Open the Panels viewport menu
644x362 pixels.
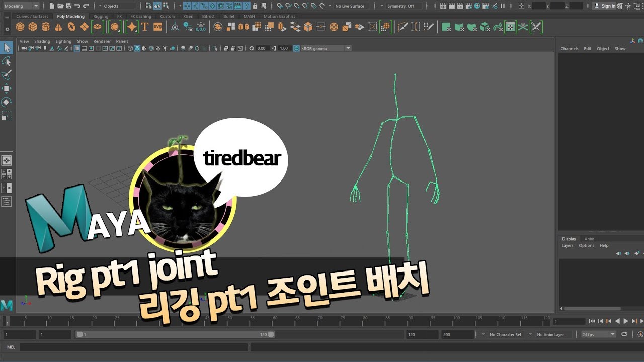[122, 41]
